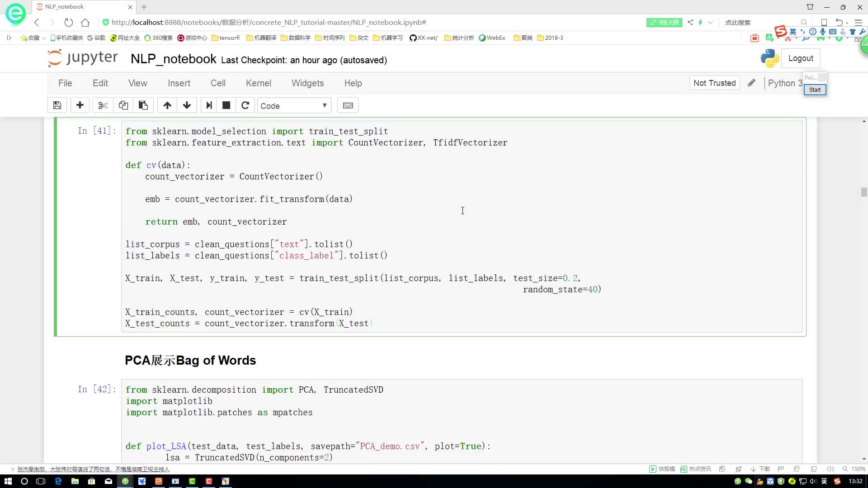The height and width of the screenshot is (488, 868).
Task: Open Task View on the taskbar
Action: (x=41, y=481)
